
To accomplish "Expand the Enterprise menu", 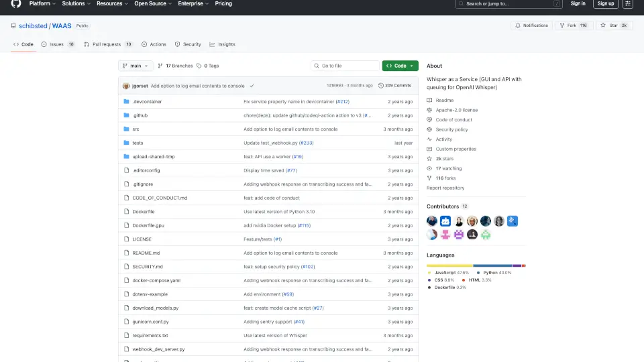I will (193, 4).
